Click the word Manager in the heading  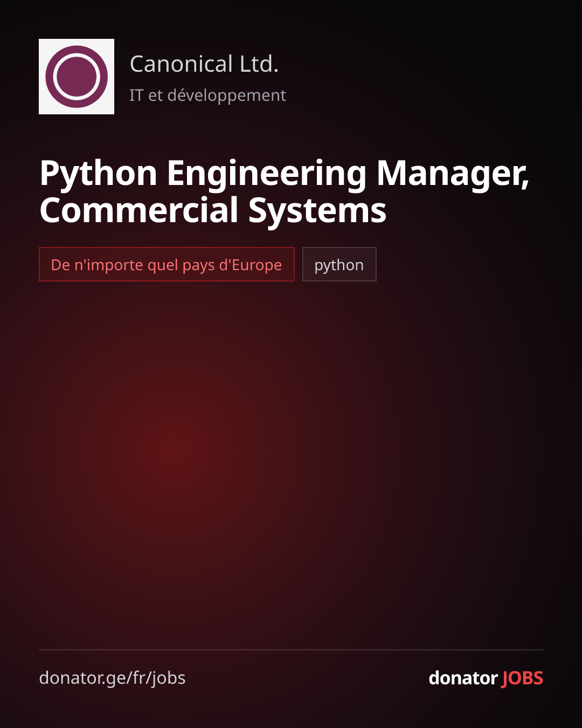(453, 174)
